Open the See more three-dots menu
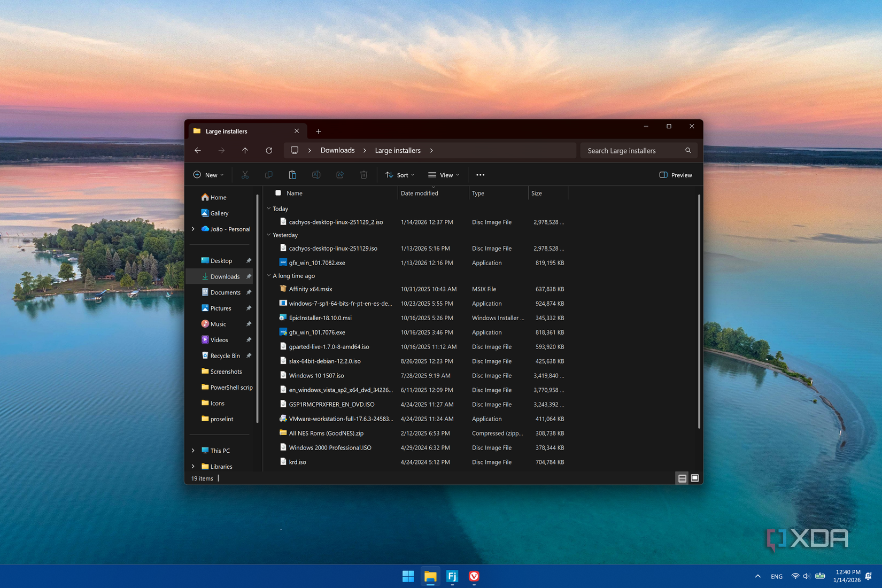This screenshot has height=588, width=882. (x=480, y=175)
